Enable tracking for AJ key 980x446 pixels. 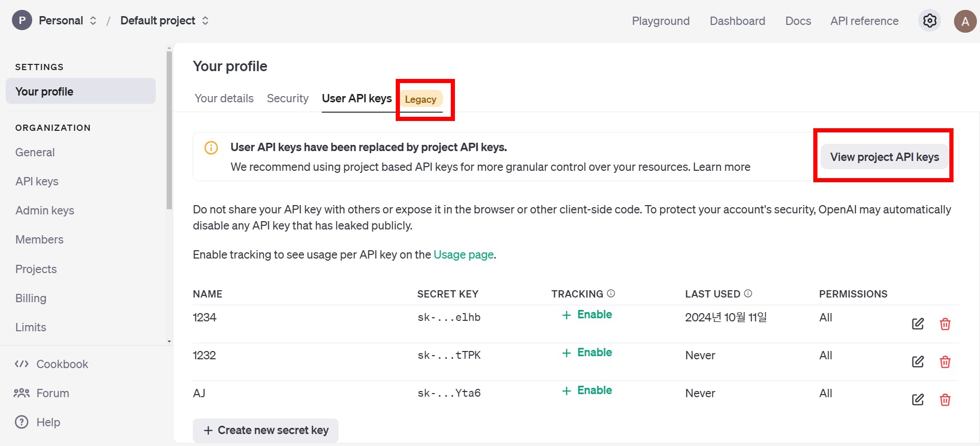(587, 390)
